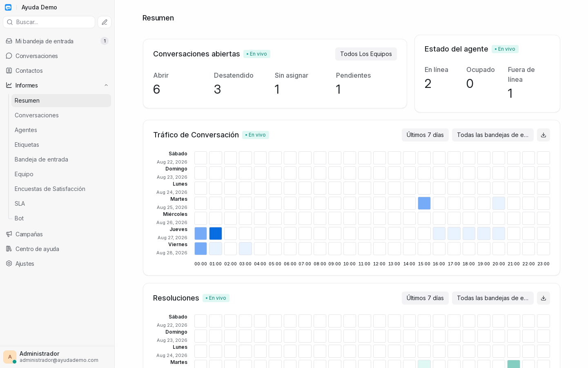Click the 12:00 hour label on the traffic heatmap
This screenshot has height=368, width=588.
(379, 264)
